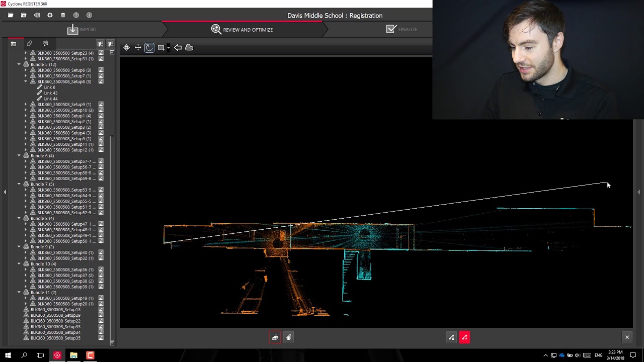This screenshot has height=362, width=644.
Task: Click the top-down view icon below viewer
Action: point(275,337)
